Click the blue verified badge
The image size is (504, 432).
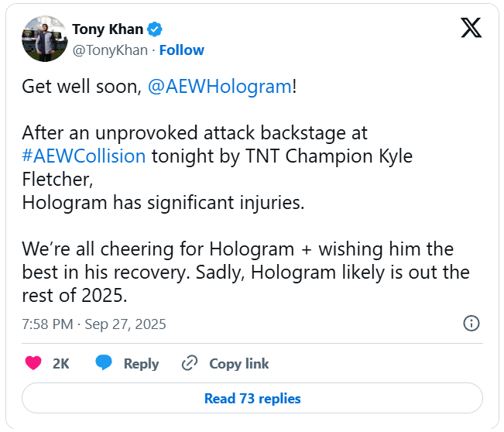click(x=155, y=29)
